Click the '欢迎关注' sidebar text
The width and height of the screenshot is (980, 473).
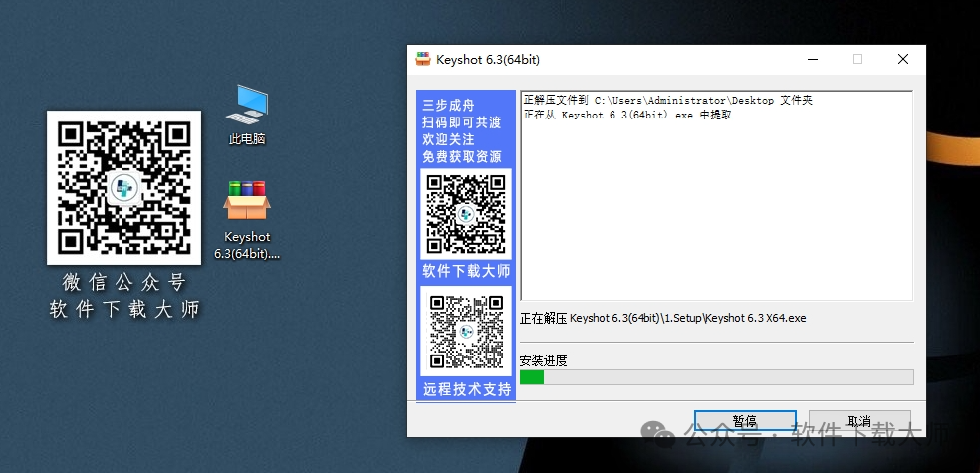(x=448, y=139)
